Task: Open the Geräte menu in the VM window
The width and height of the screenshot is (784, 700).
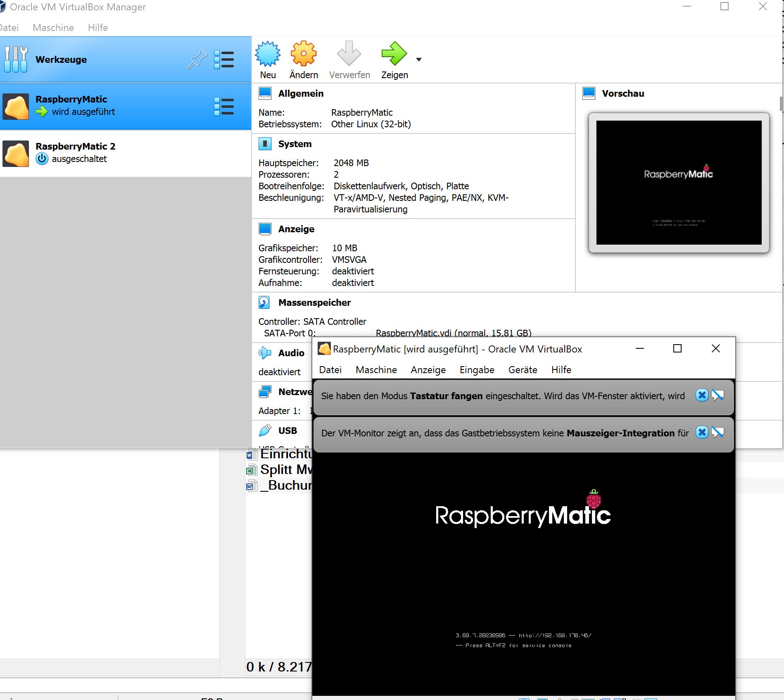Action: 523,370
